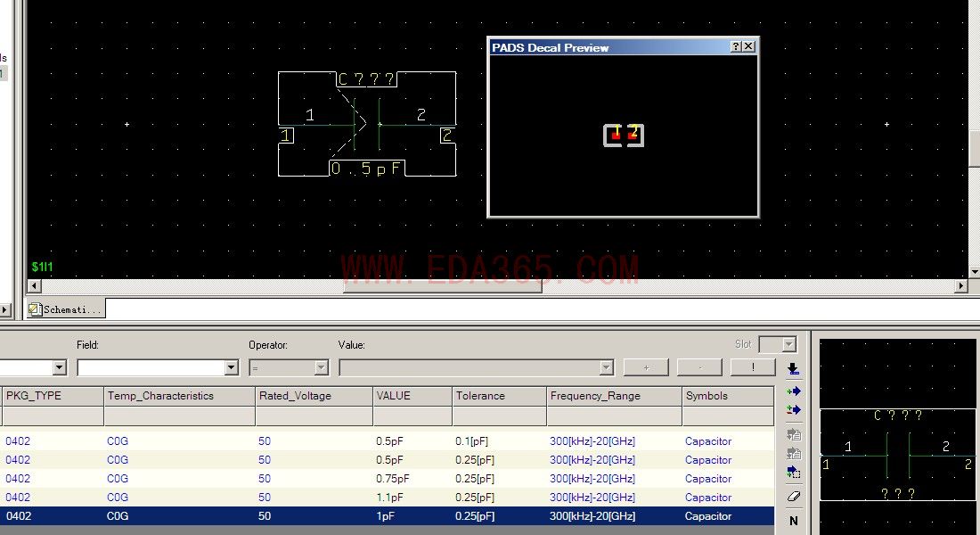Click the filter cell under Symbols header
The height and width of the screenshot is (535, 980).
[x=728, y=416]
